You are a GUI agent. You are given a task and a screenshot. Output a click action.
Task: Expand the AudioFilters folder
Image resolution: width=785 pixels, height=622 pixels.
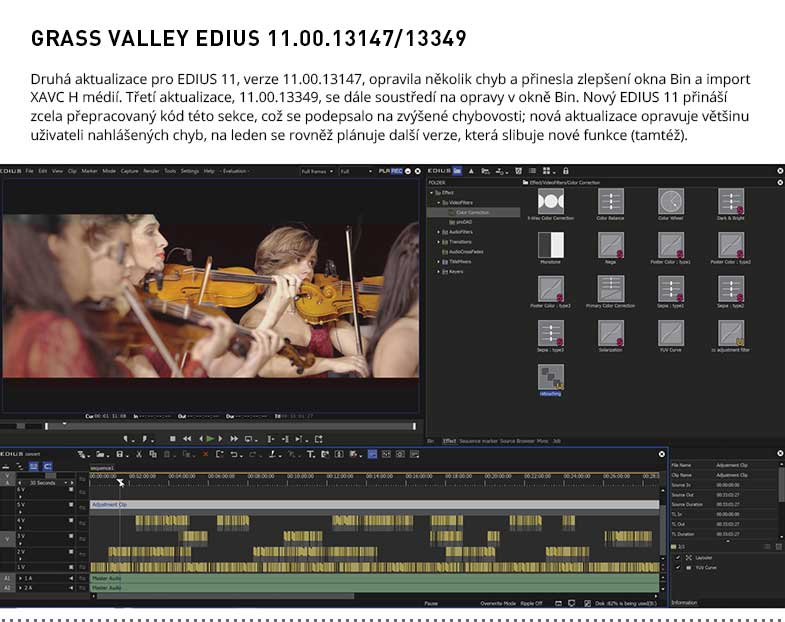439,232
